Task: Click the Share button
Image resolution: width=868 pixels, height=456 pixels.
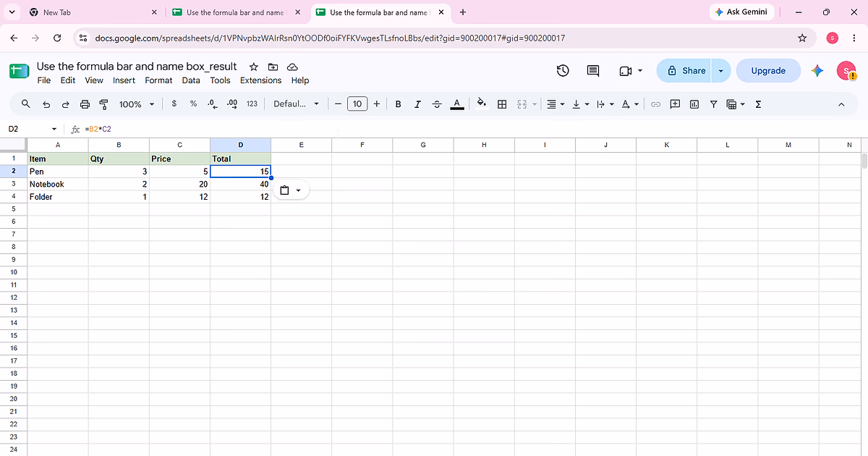Action: pos(684,70)
